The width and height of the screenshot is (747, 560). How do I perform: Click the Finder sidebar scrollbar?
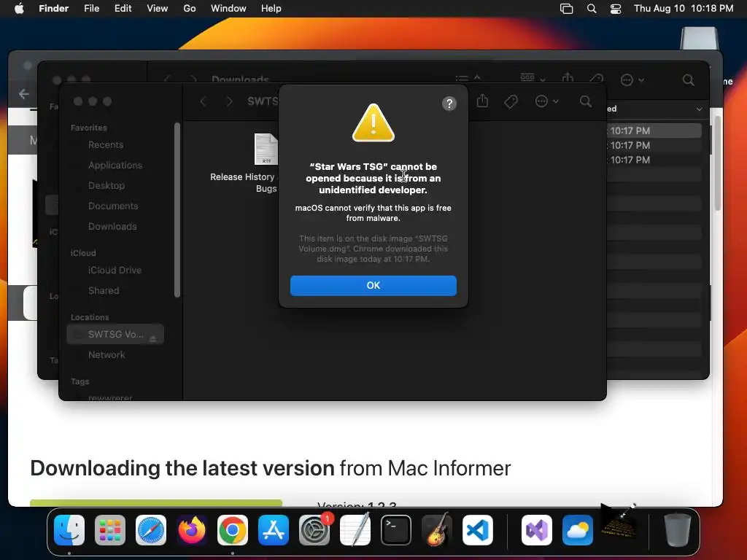177,209
